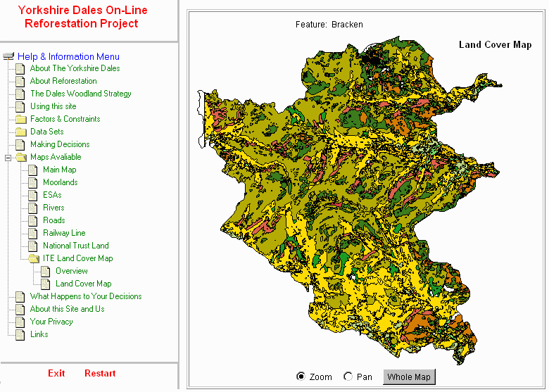The image size is (549, 392).
Task: Click the red Restart link
Action: coord(100,373)
